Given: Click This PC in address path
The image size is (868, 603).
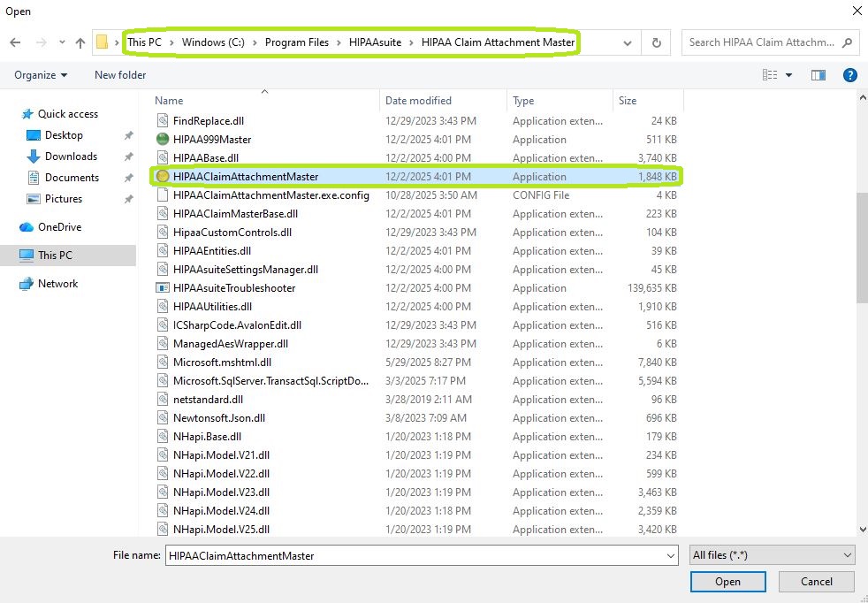Looking at the screenshot, I should coord(144,42).
